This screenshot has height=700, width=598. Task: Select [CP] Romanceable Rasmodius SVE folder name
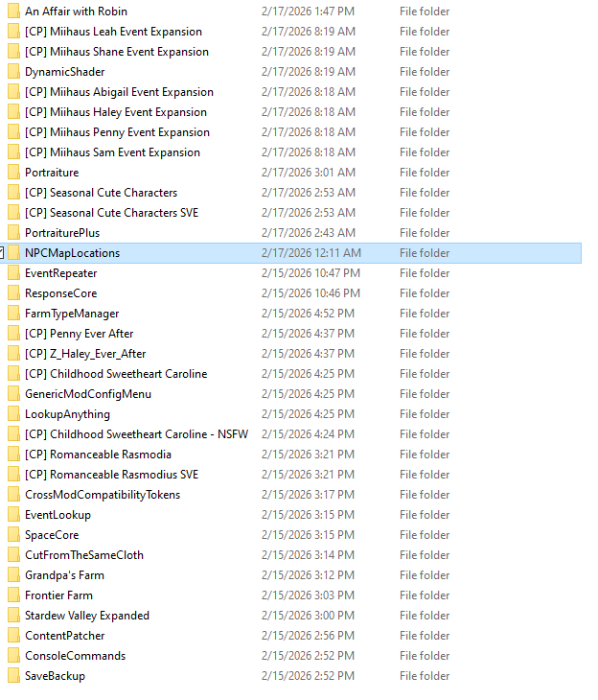(x=111, y=474)
